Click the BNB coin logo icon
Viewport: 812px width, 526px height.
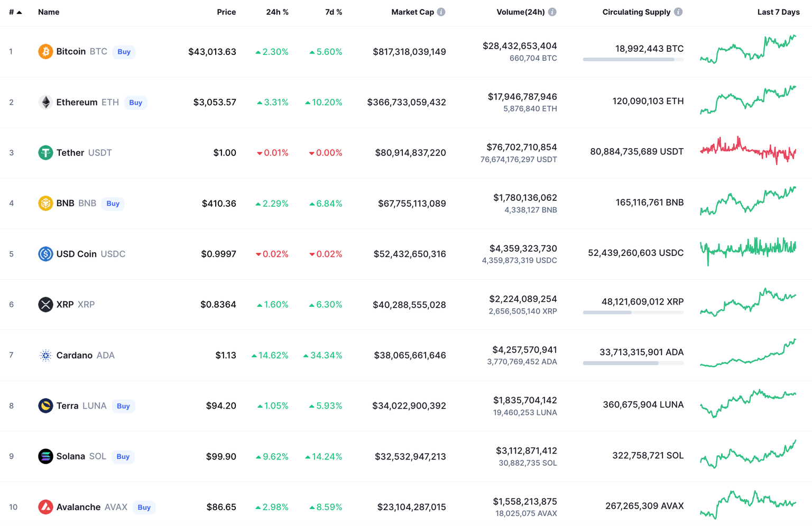[45, 203]
